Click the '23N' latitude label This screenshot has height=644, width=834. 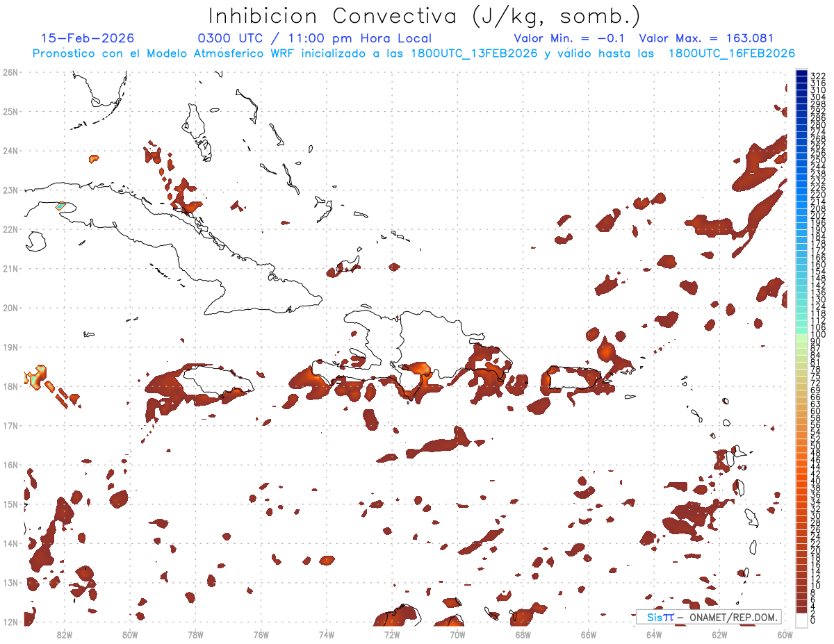click(10, 190)
